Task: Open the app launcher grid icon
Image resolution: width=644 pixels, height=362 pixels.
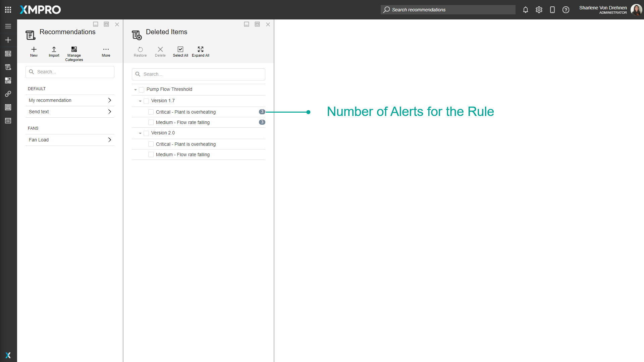Action: click(8, 10)
